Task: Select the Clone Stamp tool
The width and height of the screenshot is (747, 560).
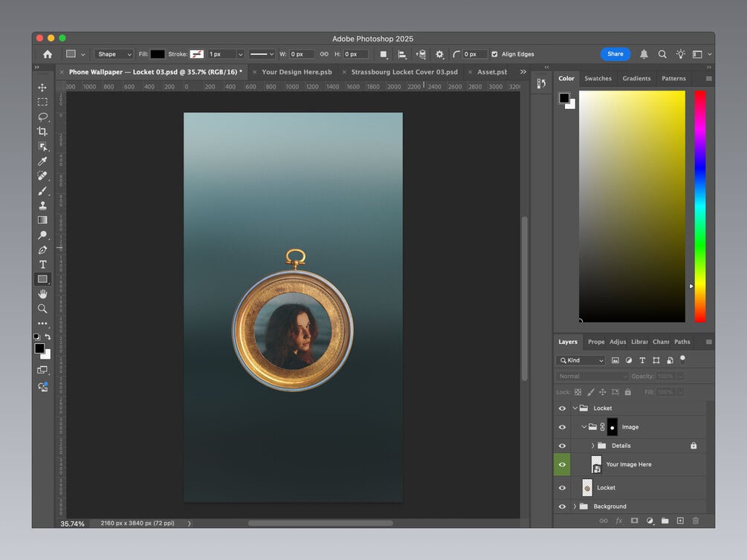Action: (42, 205)
